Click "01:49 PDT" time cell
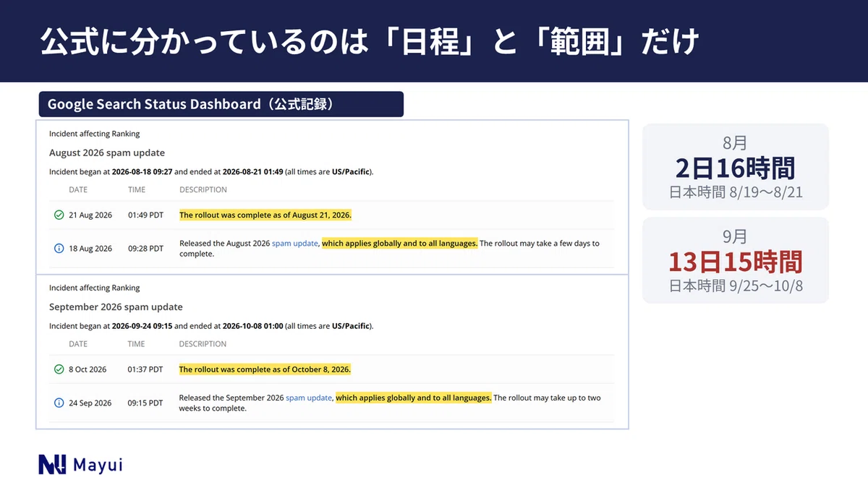Image resolution: width=868 pixels, height=488 pixels. point(145,215)
